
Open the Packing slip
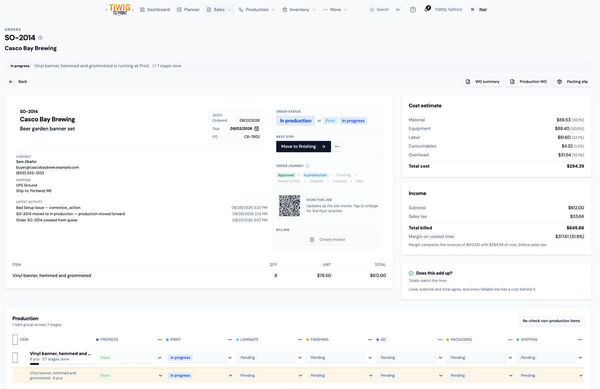click(572, 81)
